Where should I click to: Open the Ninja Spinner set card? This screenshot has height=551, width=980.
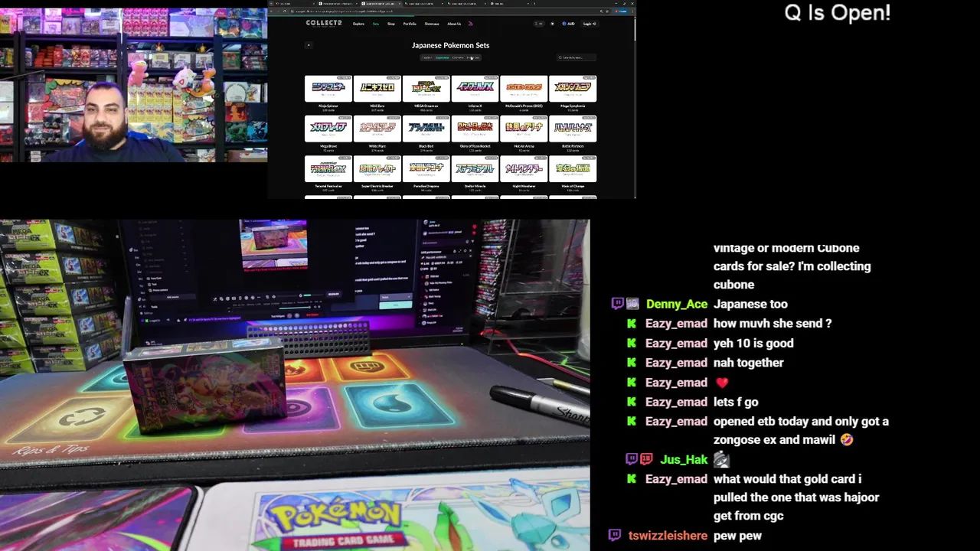click(328, 93)
